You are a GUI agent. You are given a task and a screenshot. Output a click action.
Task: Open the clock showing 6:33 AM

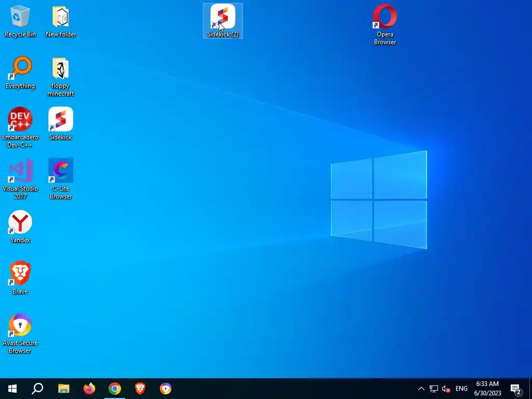(487, 389)
